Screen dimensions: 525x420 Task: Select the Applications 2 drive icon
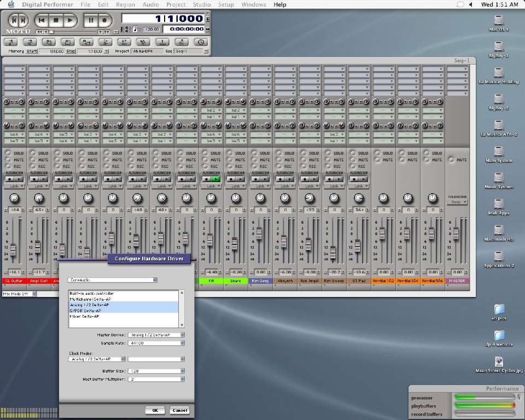point(499,256)
